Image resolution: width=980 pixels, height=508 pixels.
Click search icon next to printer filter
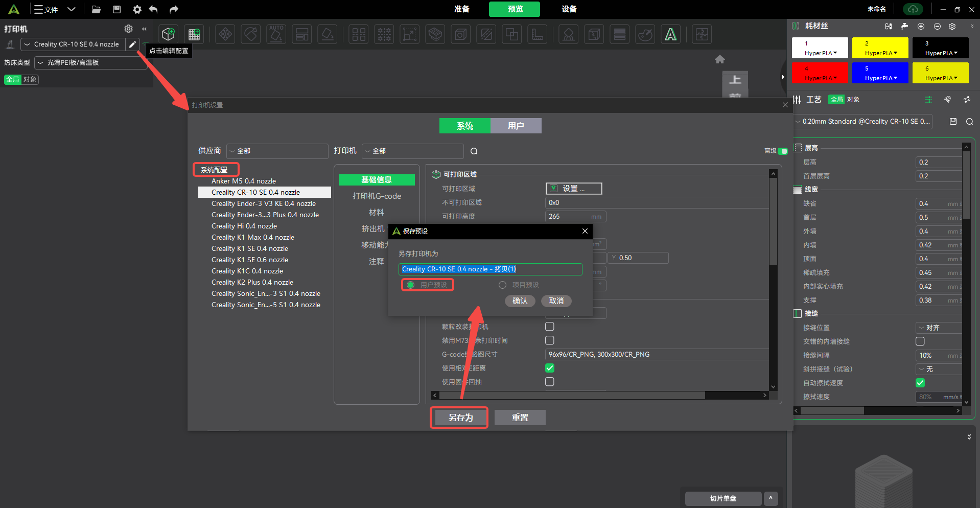474,151
